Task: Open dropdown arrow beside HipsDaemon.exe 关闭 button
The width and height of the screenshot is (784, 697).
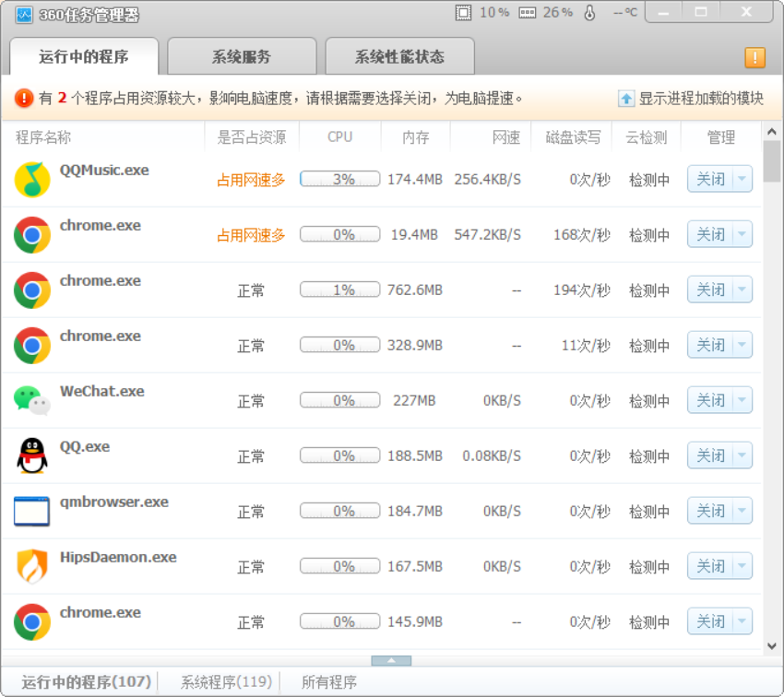Action: click(742, 567)
